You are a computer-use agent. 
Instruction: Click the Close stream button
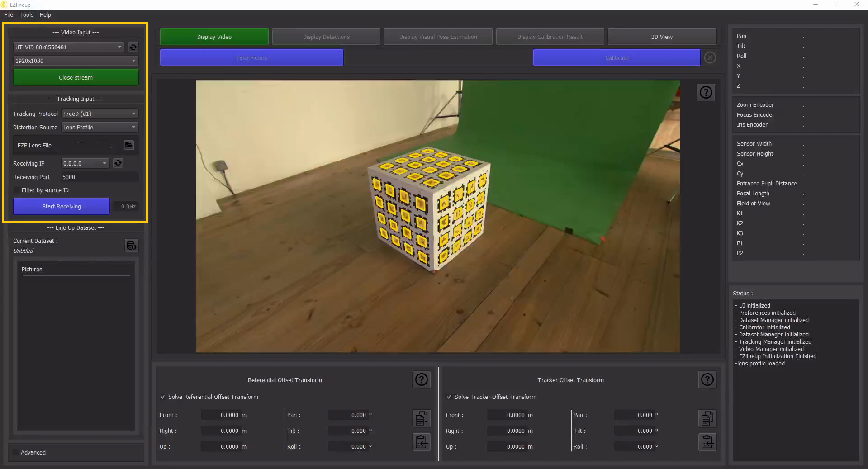[x=76, y=78]
